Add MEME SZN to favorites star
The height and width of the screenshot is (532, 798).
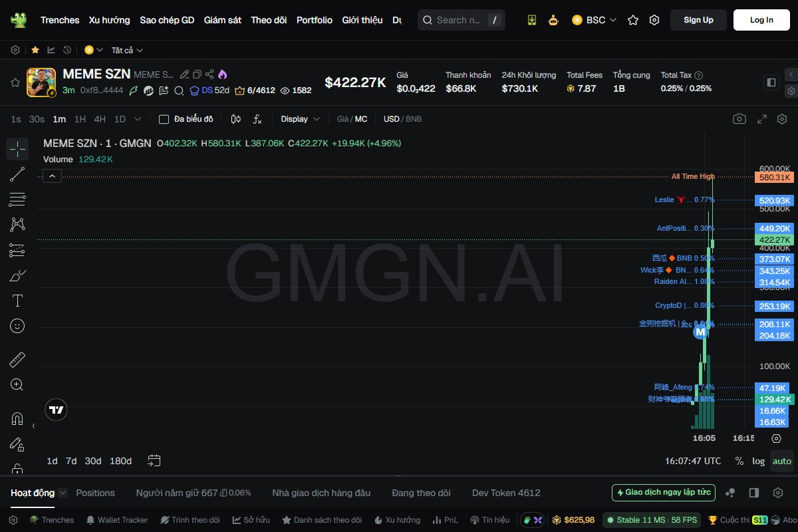(x=15, y=82)
